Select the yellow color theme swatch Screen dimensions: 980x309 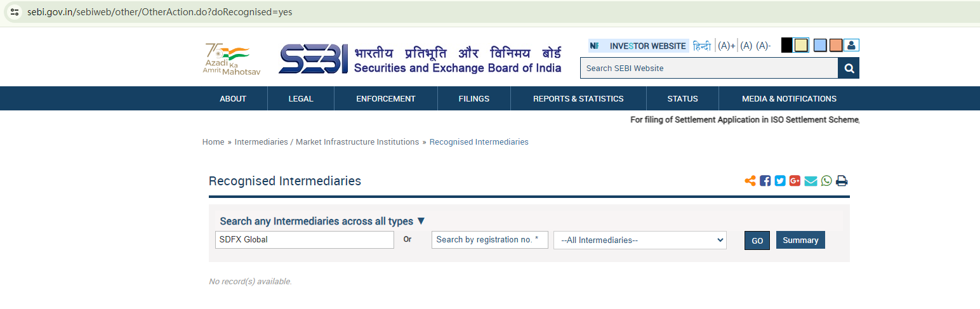click(801, 45)
